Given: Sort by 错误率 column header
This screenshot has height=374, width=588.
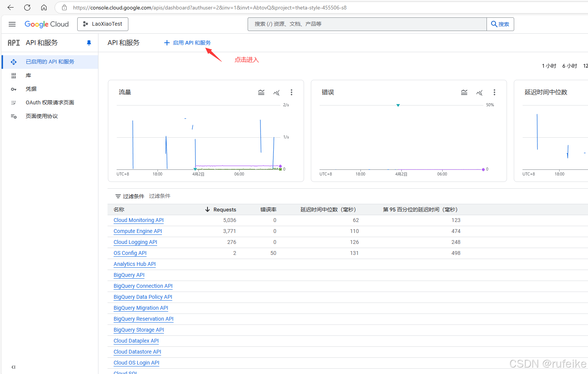Looking at the screenshot, I should 268,210.
